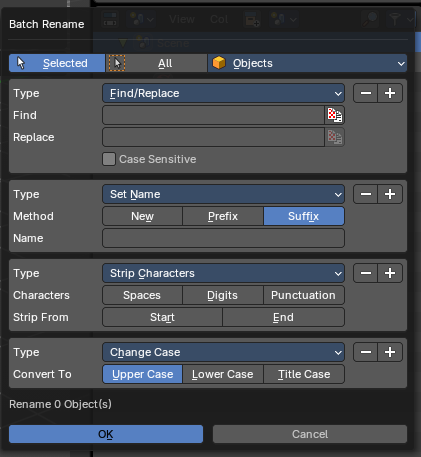Image resolution: width=421 pixels, height=457 pixels.
Task: Toggle stripping Digits characters
Action: click(223, 295)
